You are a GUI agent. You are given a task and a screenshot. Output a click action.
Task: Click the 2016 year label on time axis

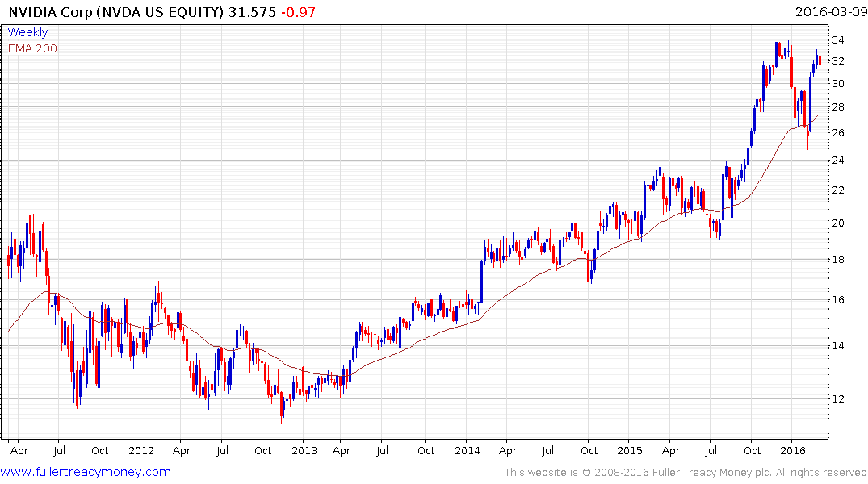click(x=793, y=450)
